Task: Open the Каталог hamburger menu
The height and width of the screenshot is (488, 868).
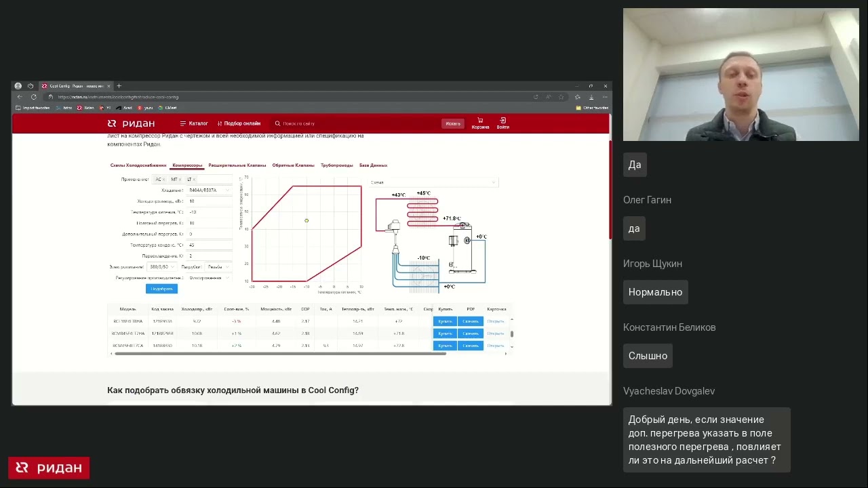Action: [194, 123]
